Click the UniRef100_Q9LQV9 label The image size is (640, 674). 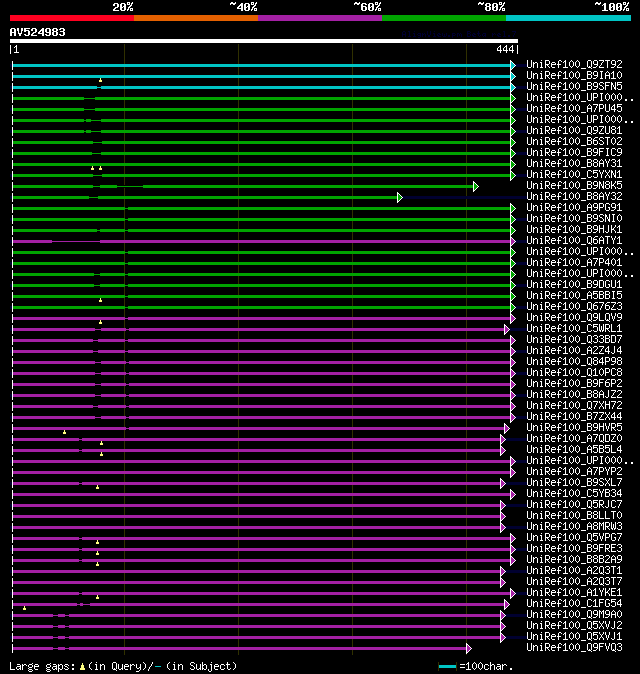[574, 318]
